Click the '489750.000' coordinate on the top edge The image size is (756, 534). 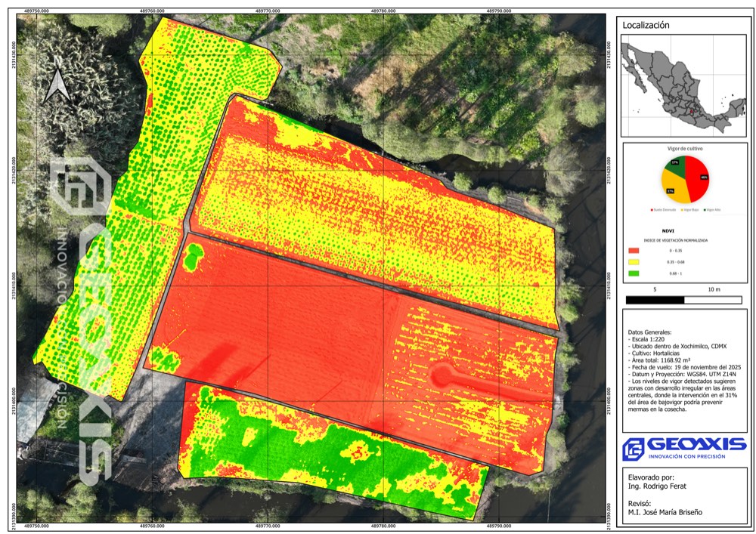pos(36,11)
